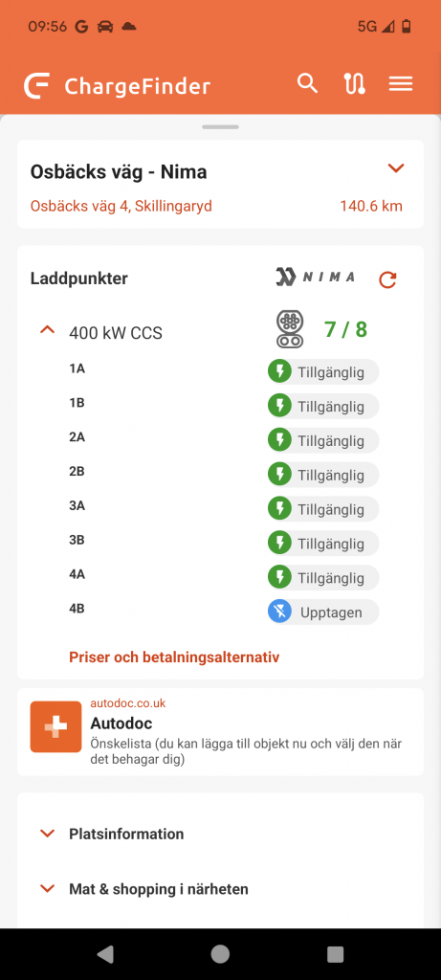This screenshot has width=441, height=980.
Task: Collapse the Osbäcks väg - Nima card
Action: pyautogui.click(x=396, y=168)
